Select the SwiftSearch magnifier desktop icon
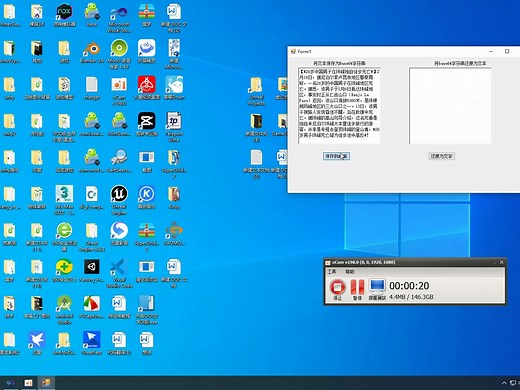Viewport: 520px width, 390px height. 119,157
